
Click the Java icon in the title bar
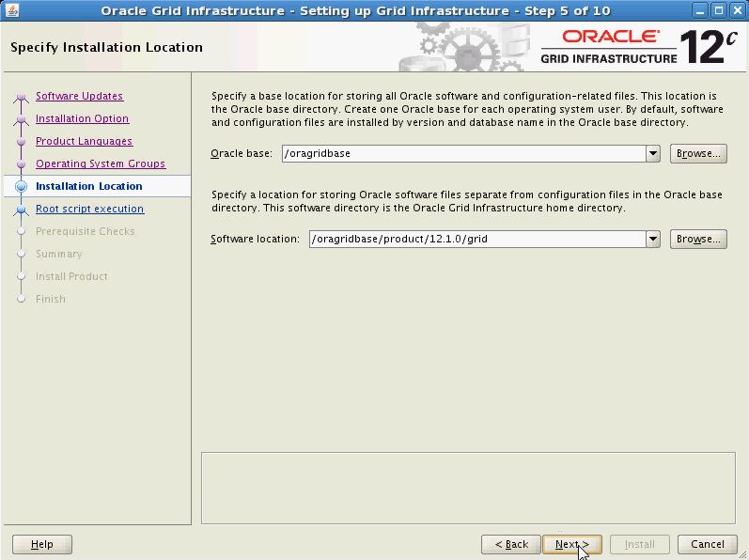click(12, 10)
